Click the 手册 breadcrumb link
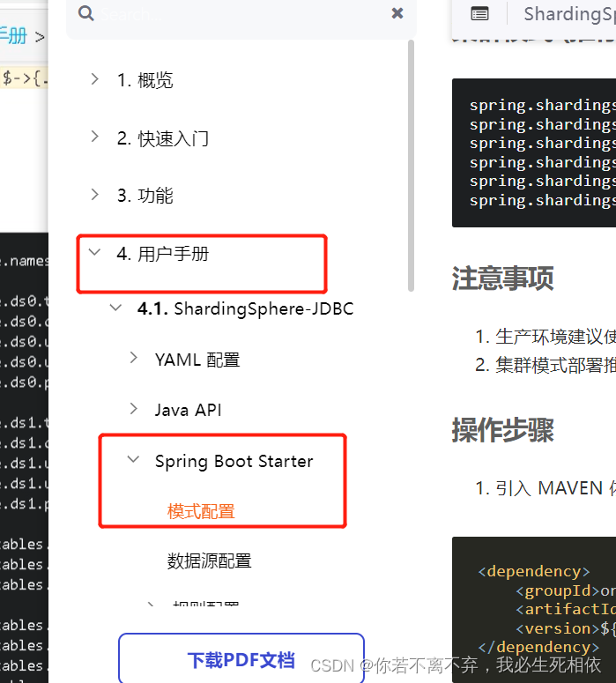The width and height of the screenshot is (616, 683). [x=13, y=36]
